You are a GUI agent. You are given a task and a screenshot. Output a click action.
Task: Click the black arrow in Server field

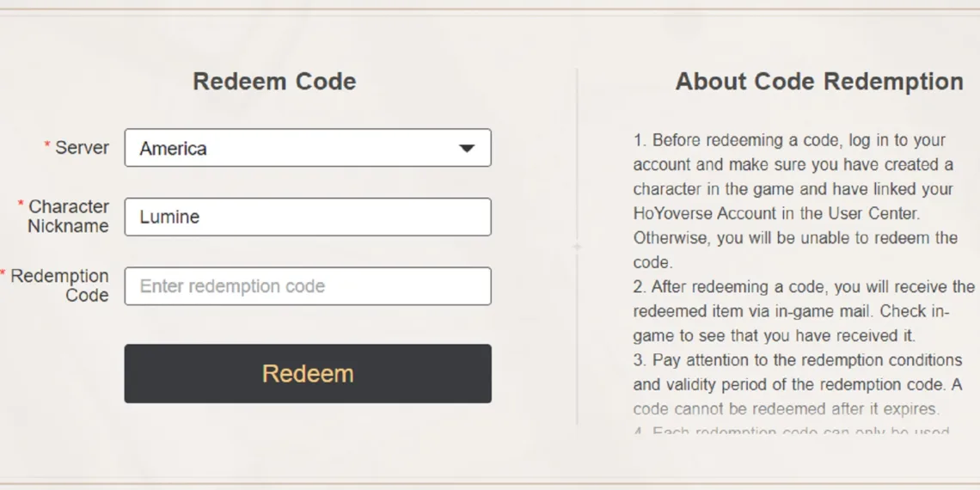point(467,149)
